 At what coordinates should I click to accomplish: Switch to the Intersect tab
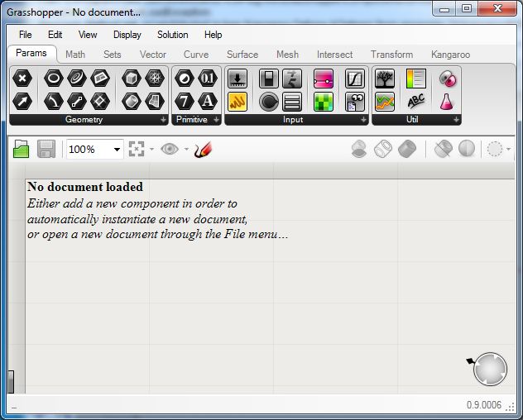coord(334,55)
